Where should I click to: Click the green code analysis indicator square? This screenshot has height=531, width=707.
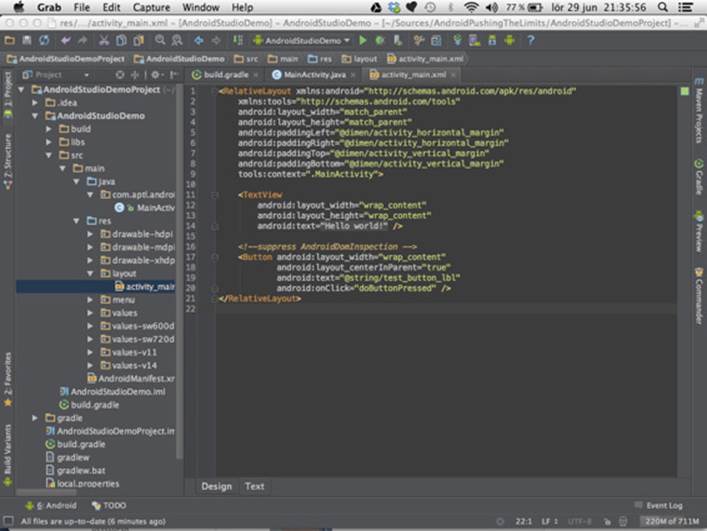point(684,92)
